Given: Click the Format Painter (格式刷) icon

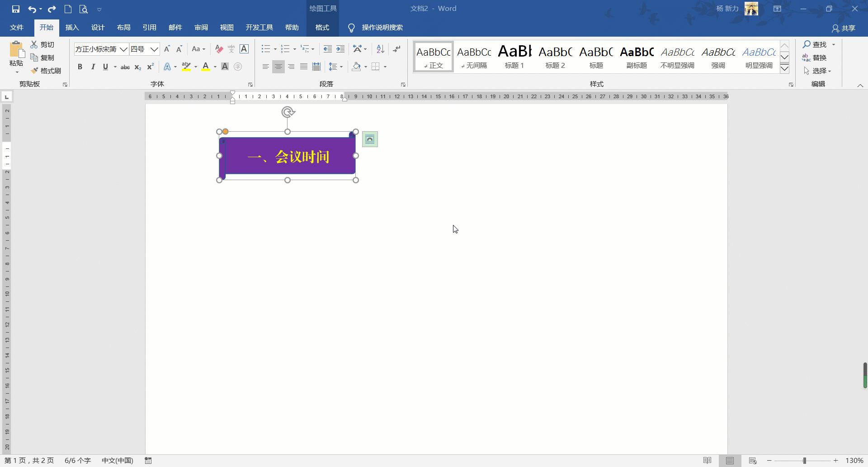Looking at the screenshot, I should point(46,71).
